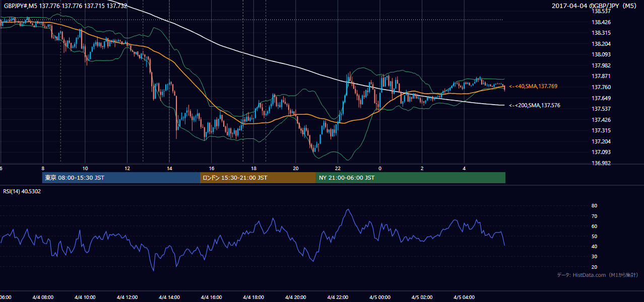Click RSI scale value 60

(x=595, y=226)
